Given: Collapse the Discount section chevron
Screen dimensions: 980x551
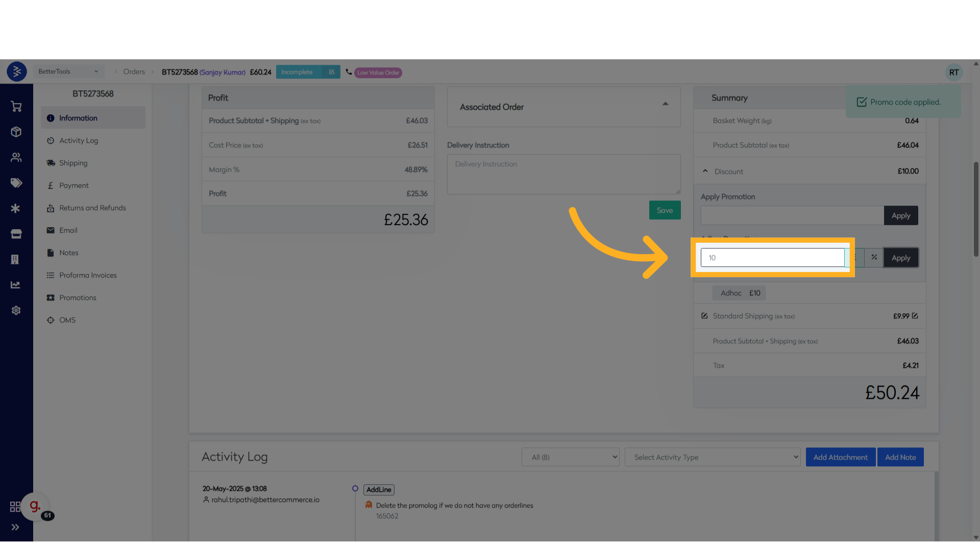Looking at the screenshot, I should pos(705,171).
